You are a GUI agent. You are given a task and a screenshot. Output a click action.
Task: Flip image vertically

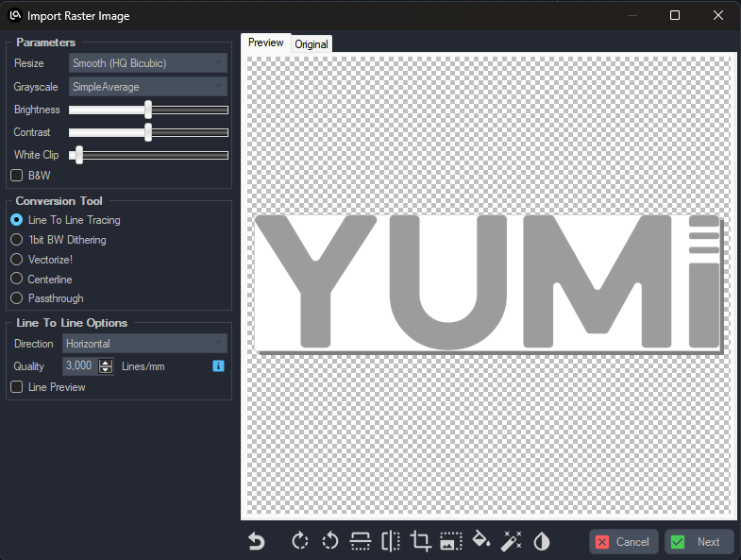click(x=360, y=541)
